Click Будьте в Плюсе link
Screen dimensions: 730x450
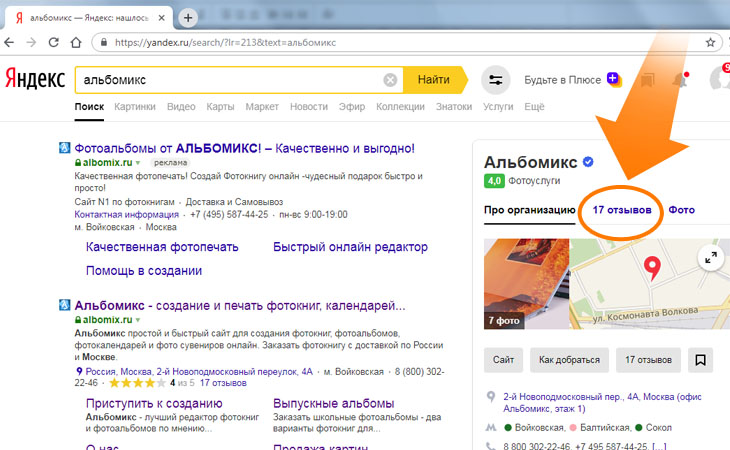[562, 80]
